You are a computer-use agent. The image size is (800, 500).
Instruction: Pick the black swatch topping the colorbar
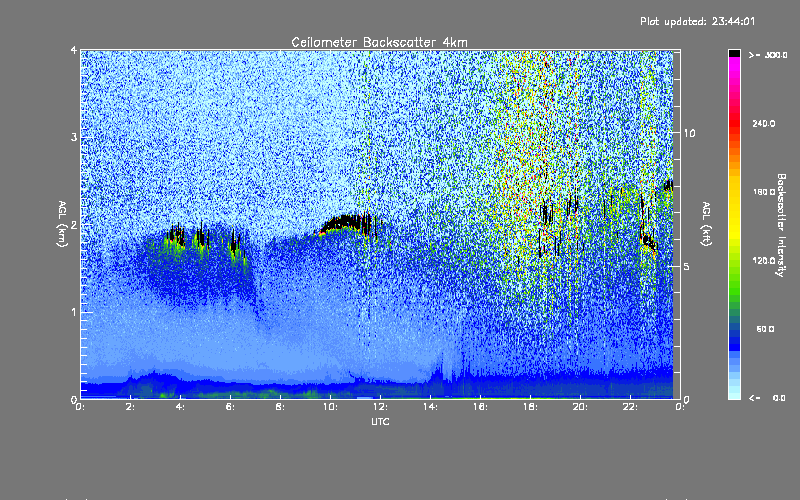click(x=734, y=53)
